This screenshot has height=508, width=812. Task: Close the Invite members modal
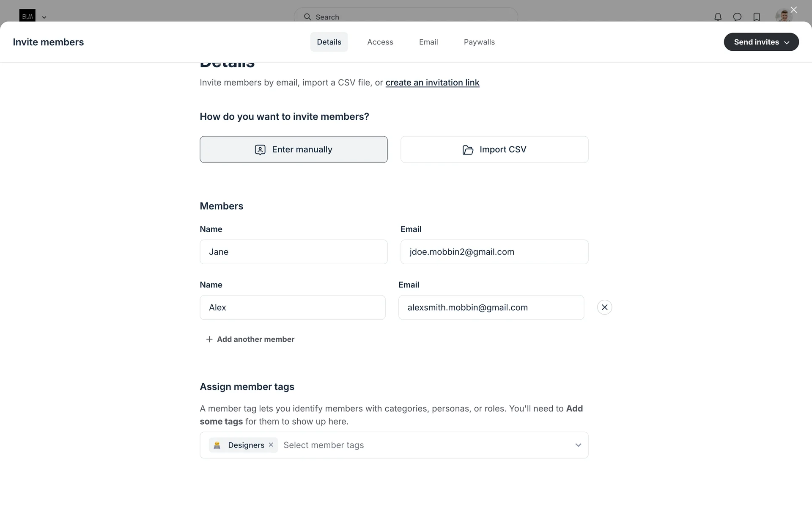pos(793,10)
